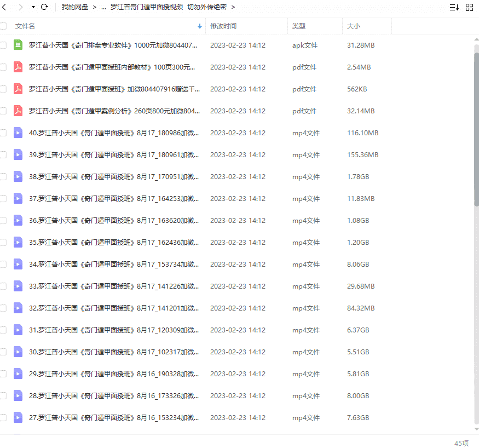Open the 奇门遁甲面授班内部教材 pdf file

tap(112, 67)
